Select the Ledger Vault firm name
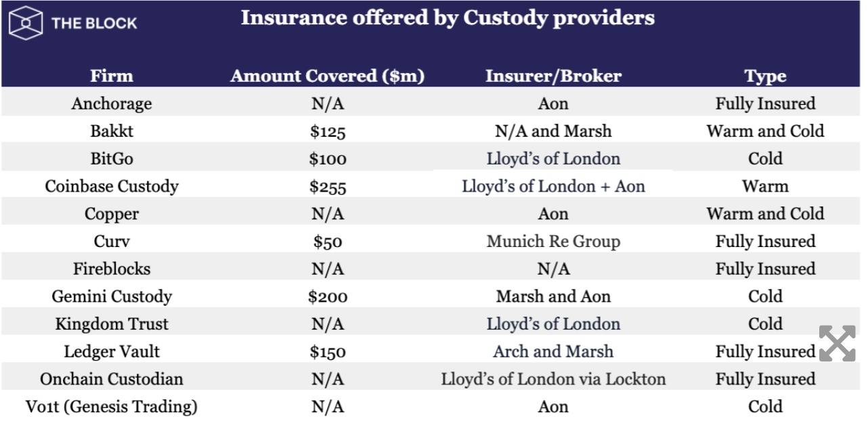The width and height of the screenshot is (868, 425). pos(112,351)
